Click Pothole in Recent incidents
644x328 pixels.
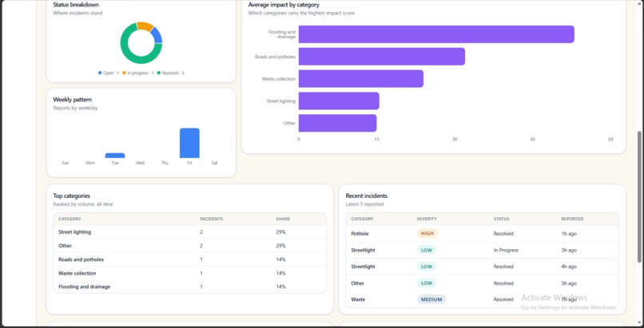tap(360, 234)
